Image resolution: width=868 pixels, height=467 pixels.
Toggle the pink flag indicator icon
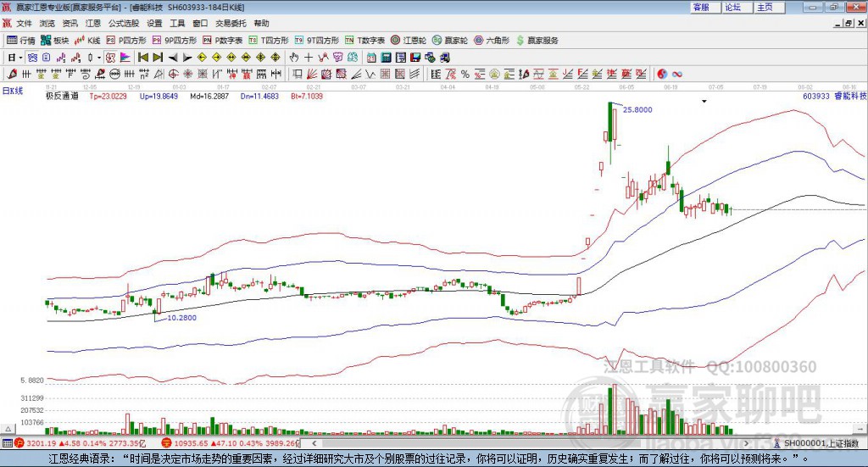pyautogui.click(x=125, y=58)
